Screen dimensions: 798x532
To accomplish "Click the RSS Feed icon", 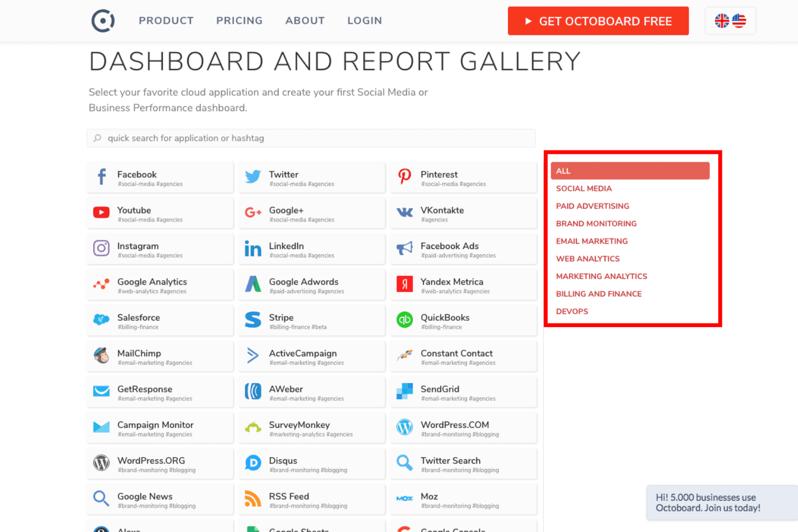I will click(253, 499).
